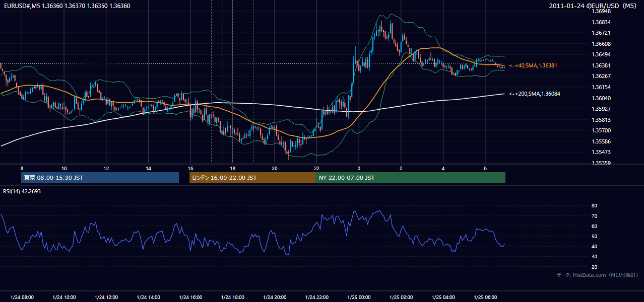Click price scale value 1.36948
This screenshot has height=302, width=644.
601,11
